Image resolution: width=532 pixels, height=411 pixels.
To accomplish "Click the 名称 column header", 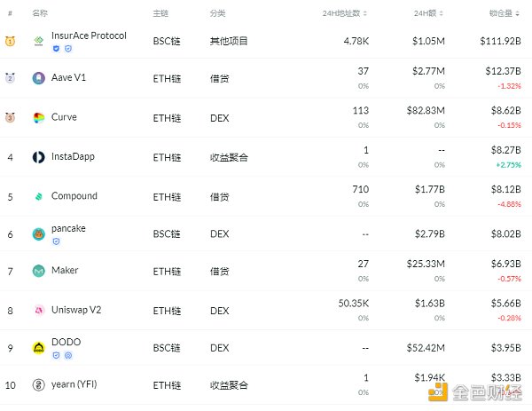I will [40, 14].
